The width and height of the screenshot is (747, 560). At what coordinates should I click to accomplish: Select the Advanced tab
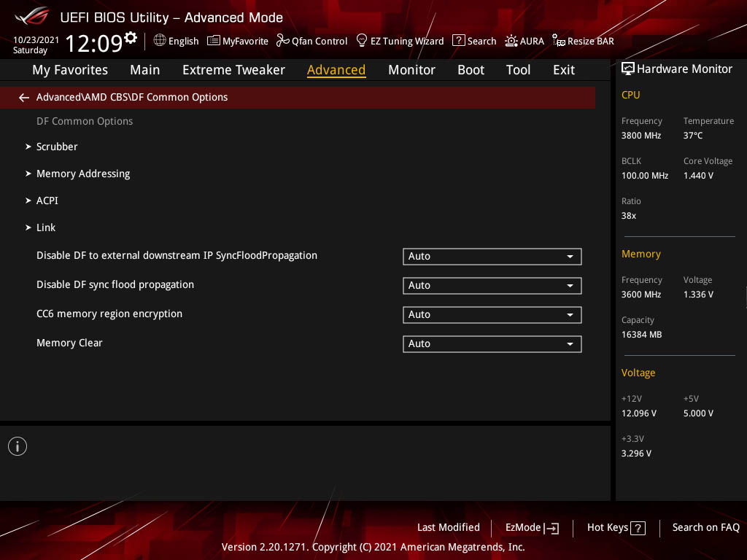click(x=336, y=70)
